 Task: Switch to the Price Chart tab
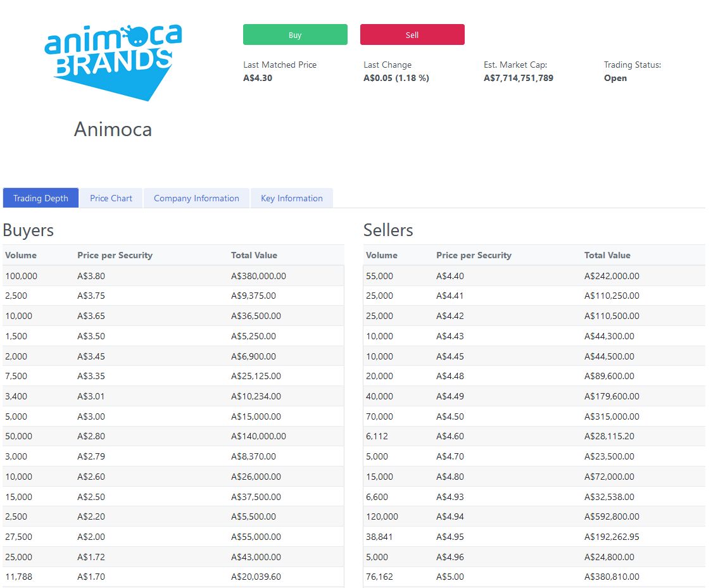(x=111, y=198)
